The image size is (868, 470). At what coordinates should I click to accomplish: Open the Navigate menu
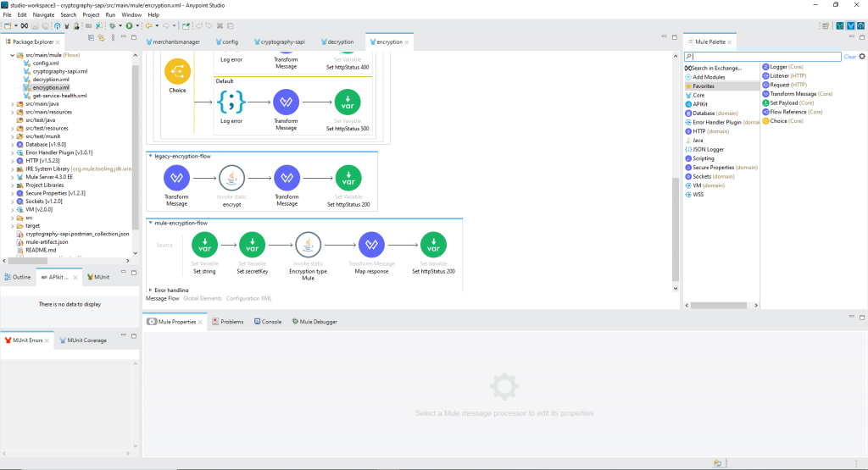[43, 15]
